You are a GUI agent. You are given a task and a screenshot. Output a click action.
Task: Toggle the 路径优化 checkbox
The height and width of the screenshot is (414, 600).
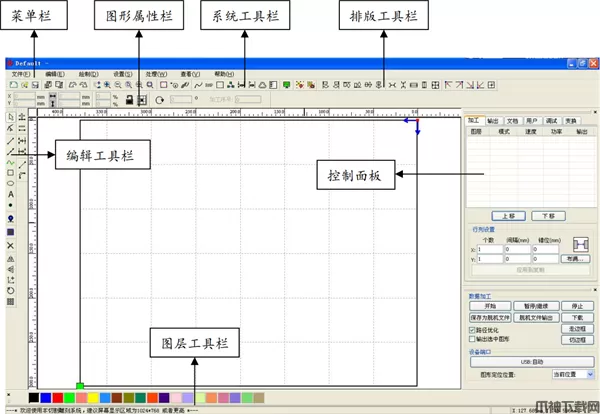pyautogui.click(x=472, y=328)
